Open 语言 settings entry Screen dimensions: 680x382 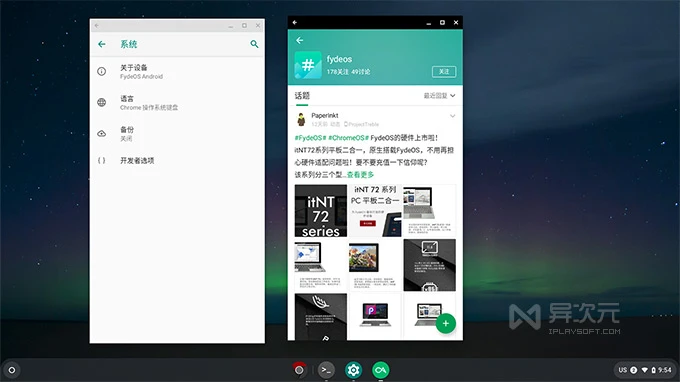[177, 103]
